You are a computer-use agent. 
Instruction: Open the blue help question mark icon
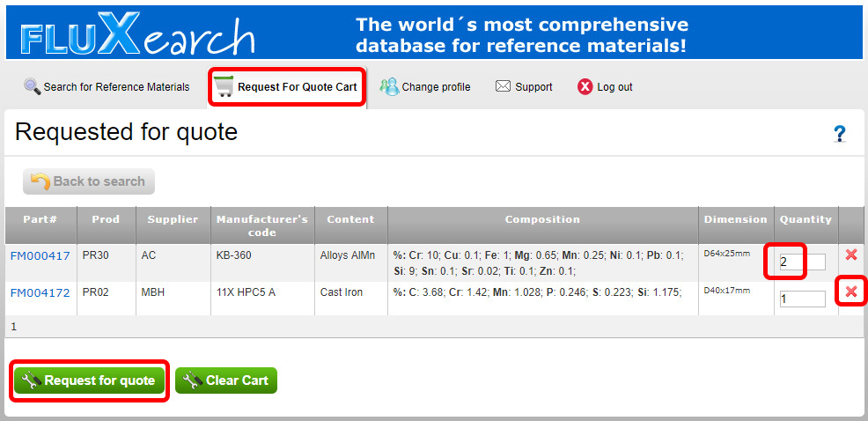pyautogui.click(x=840, y=134)
